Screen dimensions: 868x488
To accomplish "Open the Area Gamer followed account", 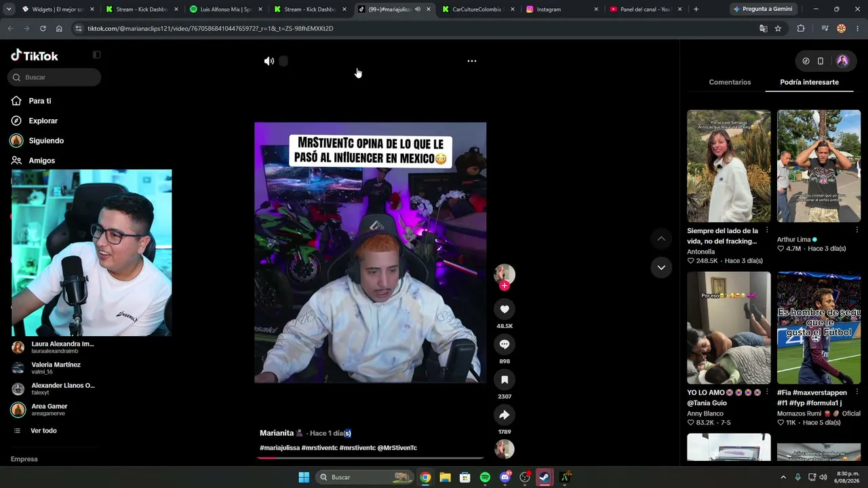I will (x=54, y=409).
